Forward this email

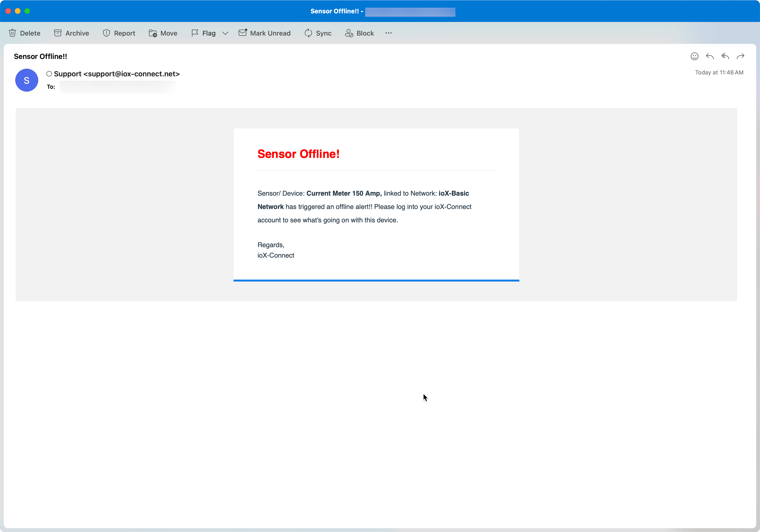(x=740, y=56)
